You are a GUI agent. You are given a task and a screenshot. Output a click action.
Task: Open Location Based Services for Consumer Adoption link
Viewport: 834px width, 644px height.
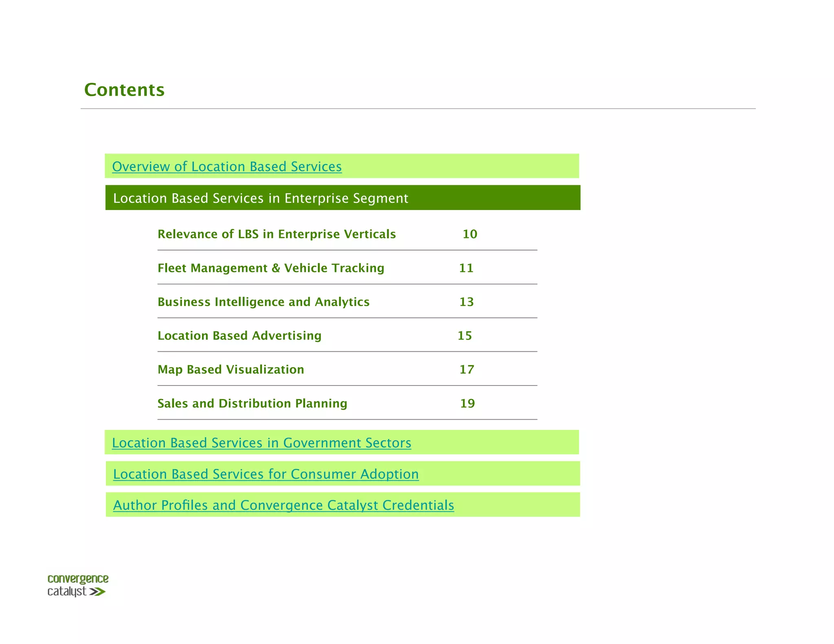point(266,474)
